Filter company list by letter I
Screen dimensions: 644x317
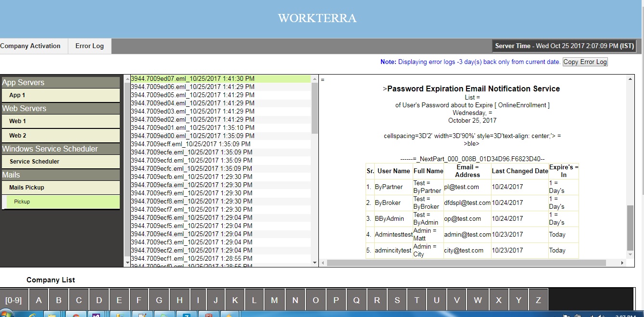coord(198,300)
